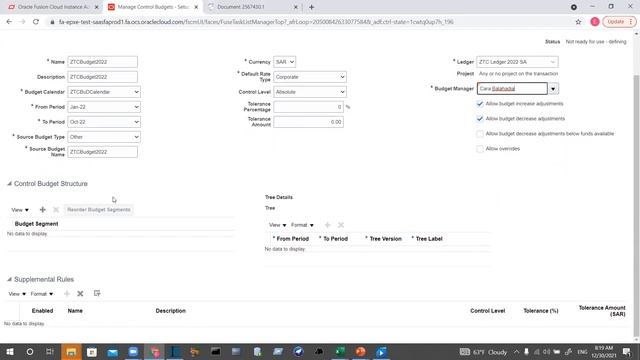The width and height of the screenshot is (640, 360).
Task: Open Task View in the taskbar
Action: click(x=50, y=351)
